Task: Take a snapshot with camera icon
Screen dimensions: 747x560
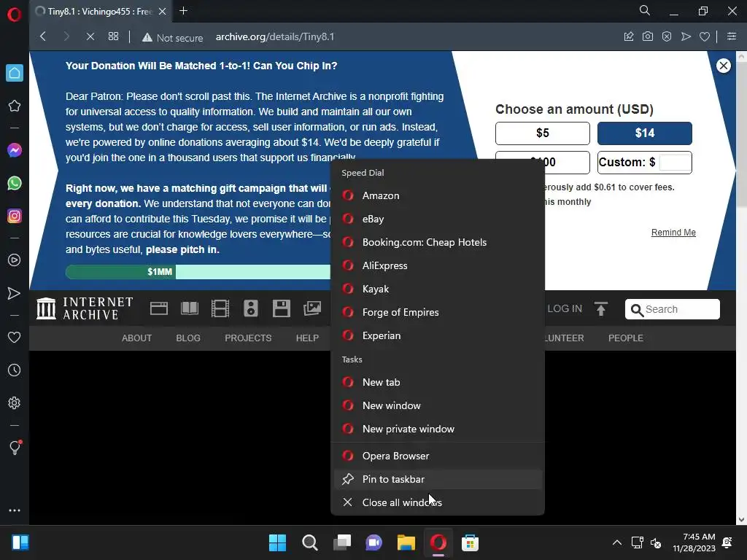Action: point(648,36)
